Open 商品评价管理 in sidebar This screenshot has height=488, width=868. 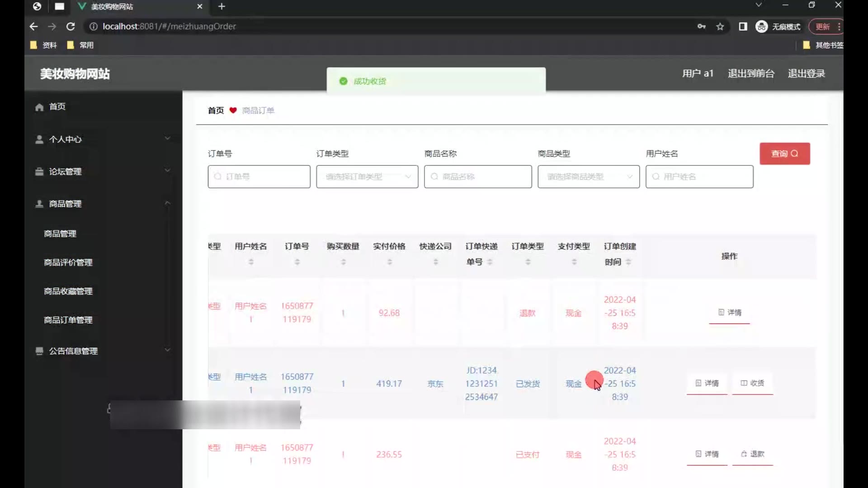[x=68, y=263]
